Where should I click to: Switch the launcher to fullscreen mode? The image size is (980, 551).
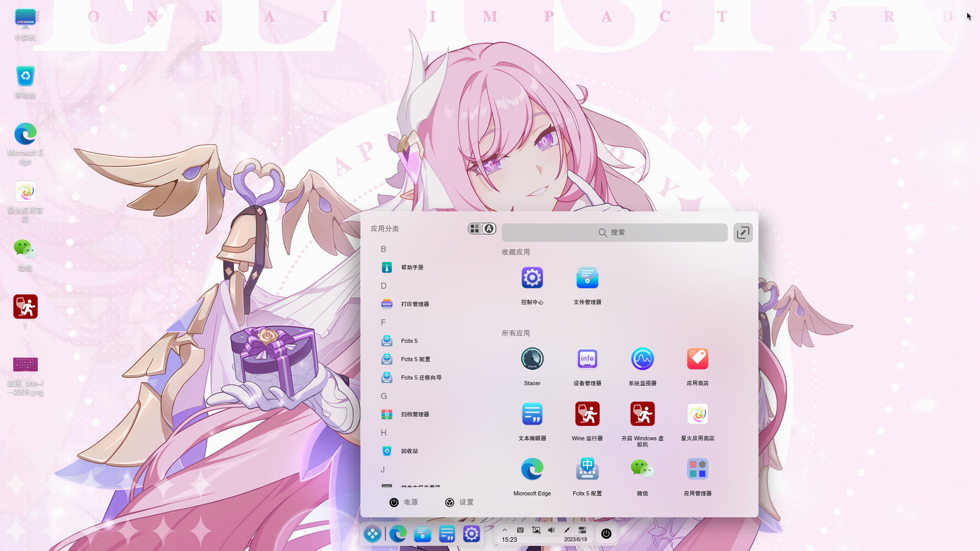coord(743,232)
